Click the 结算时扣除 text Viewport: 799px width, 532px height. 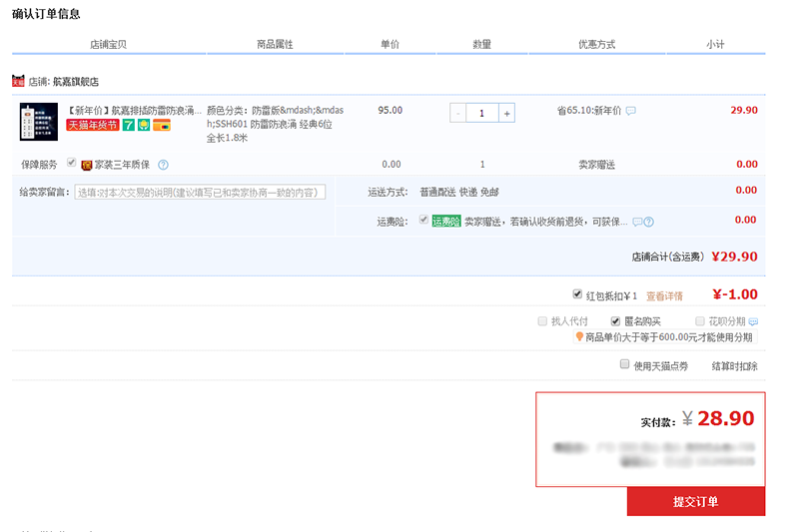point(734,366)
